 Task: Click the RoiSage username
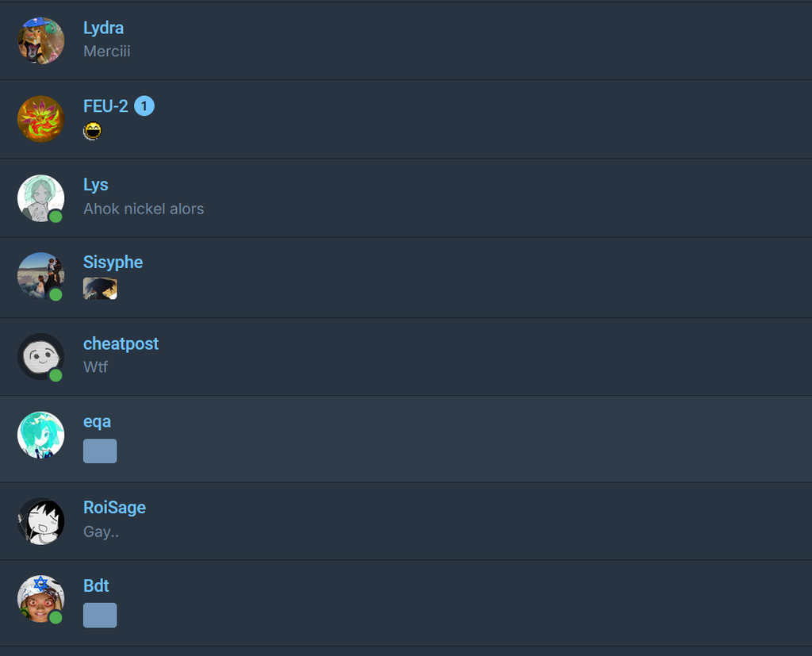point(114,508)
